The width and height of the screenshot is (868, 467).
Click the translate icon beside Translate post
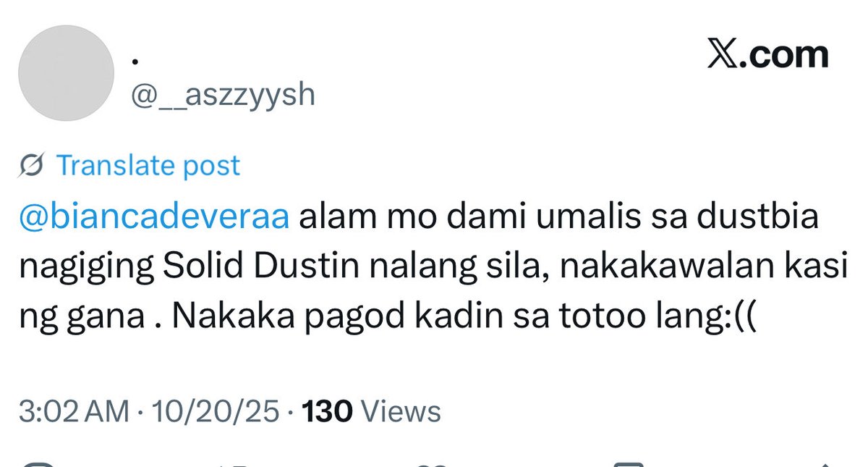point(33,166)
